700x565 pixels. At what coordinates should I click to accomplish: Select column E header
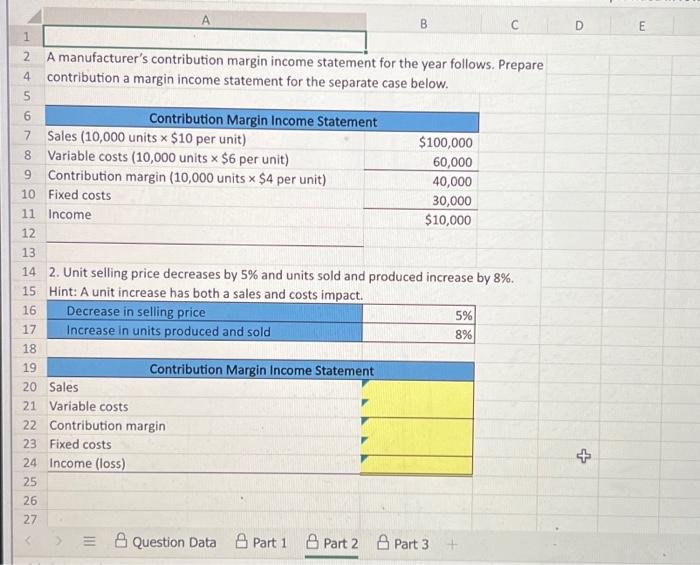tap(642, 26)
